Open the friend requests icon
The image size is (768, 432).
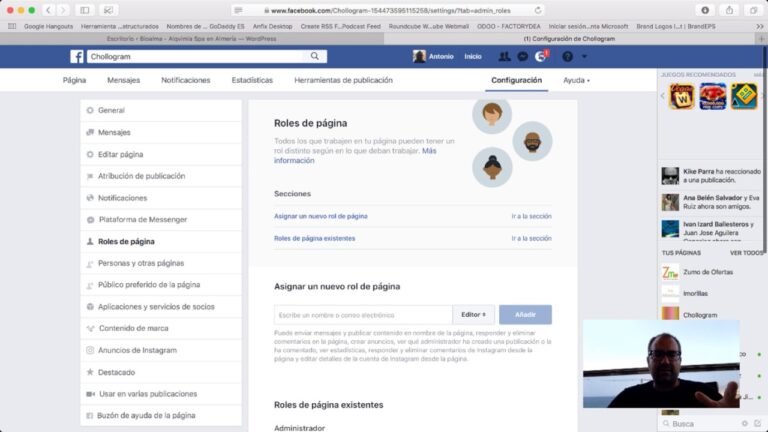(x=504, y=57)
